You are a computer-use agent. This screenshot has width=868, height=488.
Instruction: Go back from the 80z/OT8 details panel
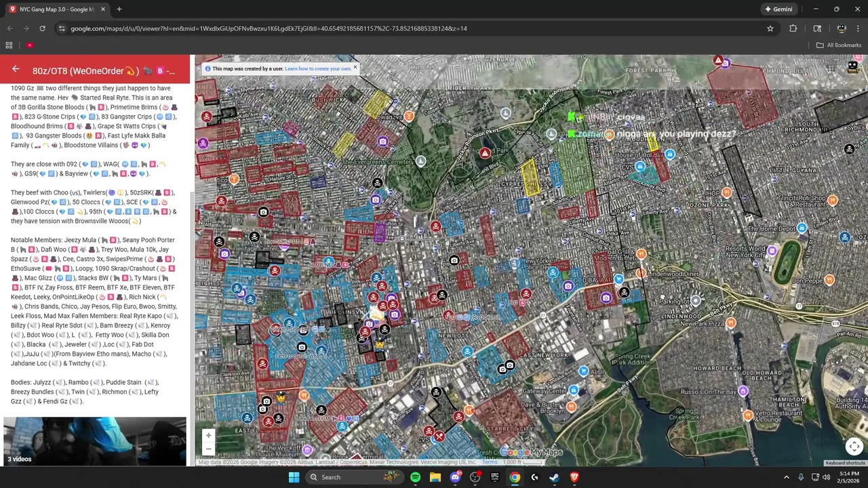click(16, 70)
